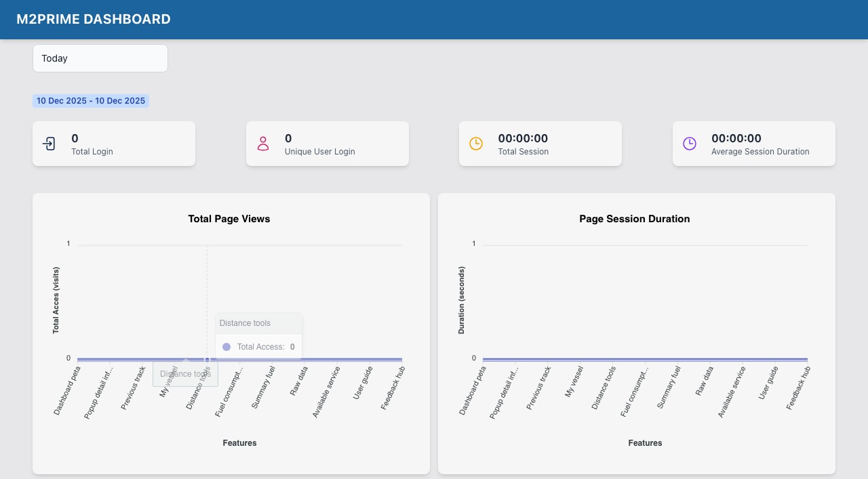
Task: Select My vessel label in Page Session Duration chart
Action: pyautogui.click(x=574, y=381)
